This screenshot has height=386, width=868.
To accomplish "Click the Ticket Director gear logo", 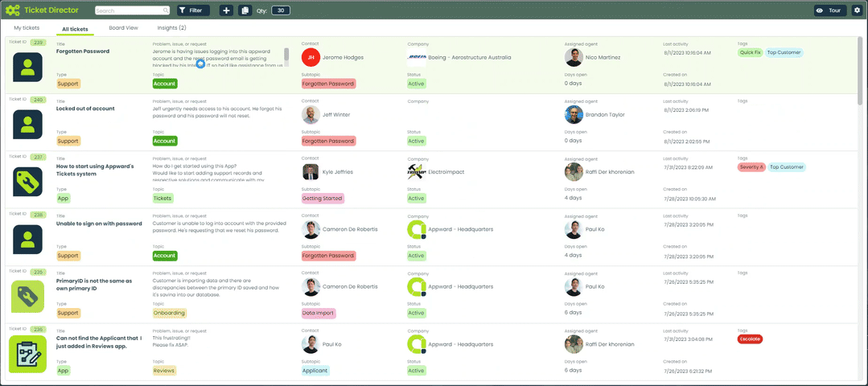I will click(13, 10).
